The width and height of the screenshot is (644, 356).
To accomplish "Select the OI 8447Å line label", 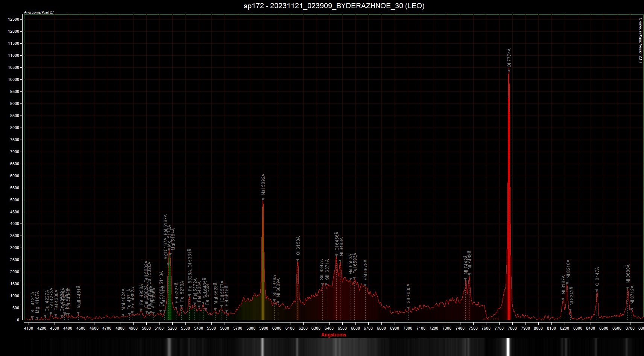I will pyautogui.click(x=597, y=277).
